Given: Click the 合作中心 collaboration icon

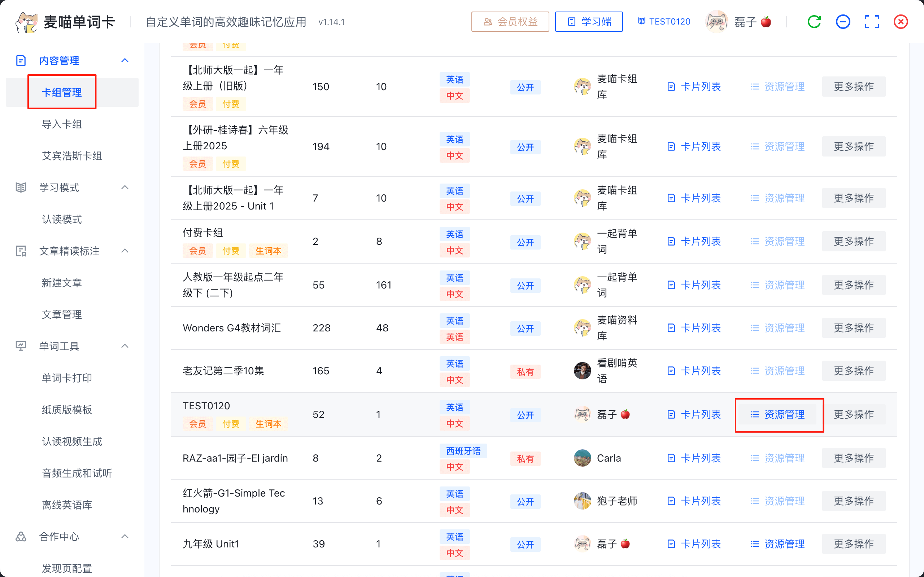Looking at the screenshot, I should pyautogui.click(x=21, y=537).
